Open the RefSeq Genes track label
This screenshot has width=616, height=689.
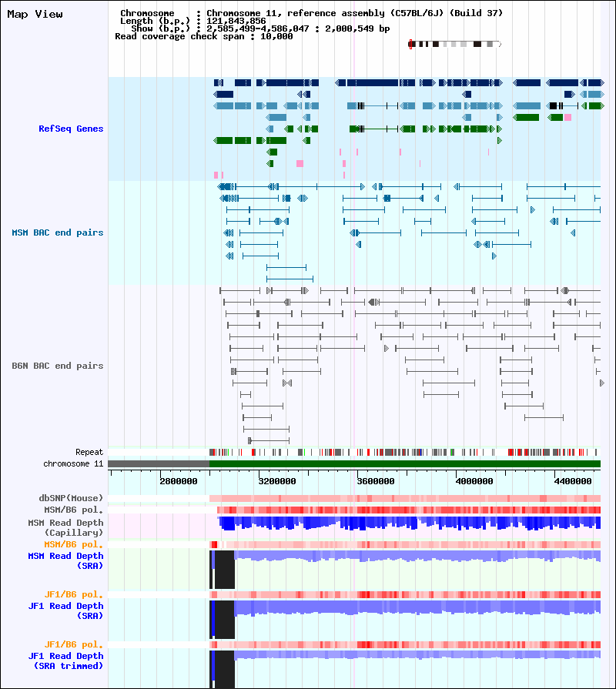click(x=71, y=129)
